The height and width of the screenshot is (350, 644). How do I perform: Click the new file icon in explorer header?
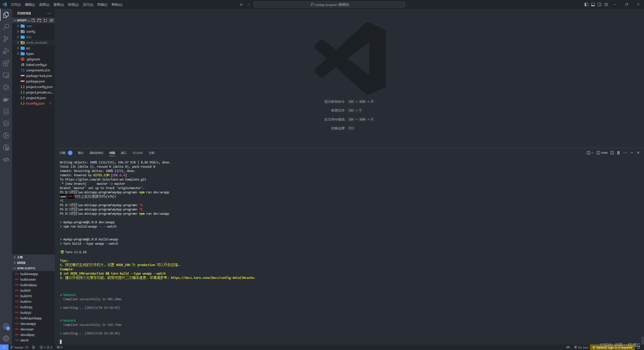pos(33,20)
